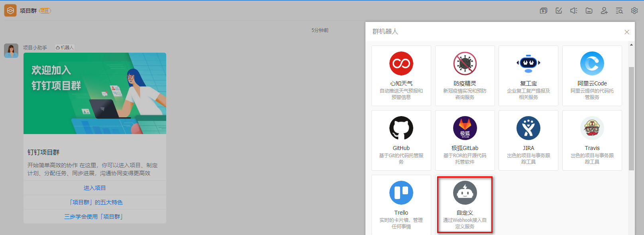Open the tasks checkmark icon in header
The image size is (644, 235).
click(x=559, y=11)
